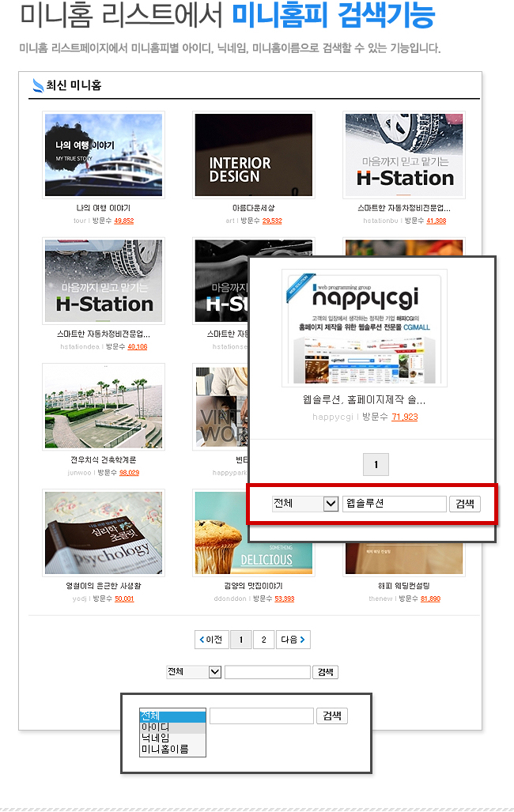Open the happycgi web solution thumbnail
This screenshot has width=514, height=812.
coord(365,328)
